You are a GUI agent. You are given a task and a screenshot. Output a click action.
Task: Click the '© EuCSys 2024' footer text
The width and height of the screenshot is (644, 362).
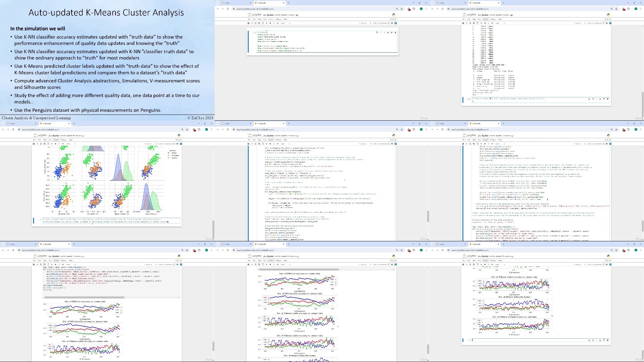point(200,118)
